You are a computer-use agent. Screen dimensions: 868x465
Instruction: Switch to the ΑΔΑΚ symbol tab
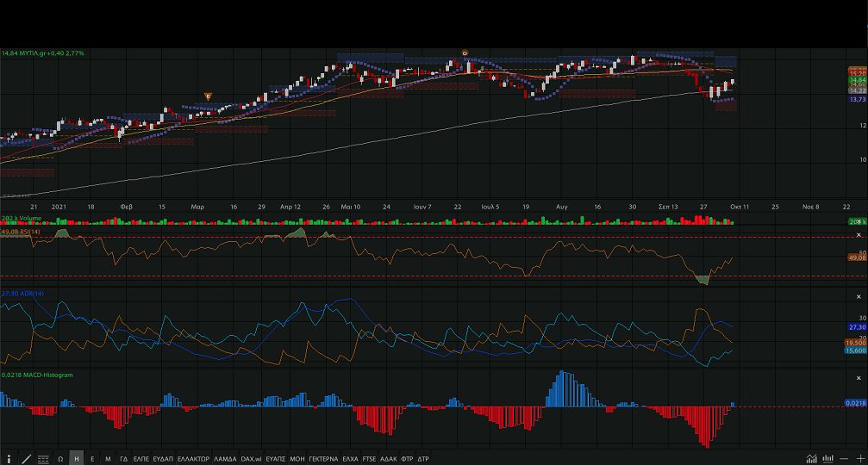click(389, 459)
